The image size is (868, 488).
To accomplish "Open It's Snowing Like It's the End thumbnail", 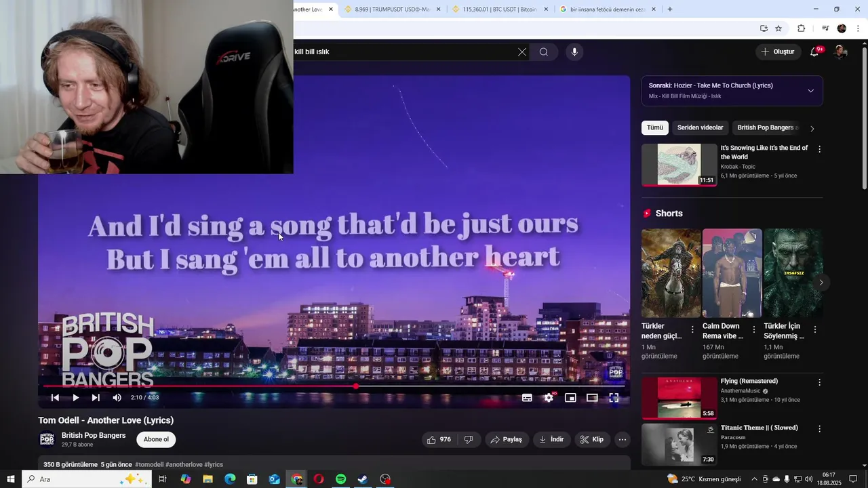I will [679, 165].
